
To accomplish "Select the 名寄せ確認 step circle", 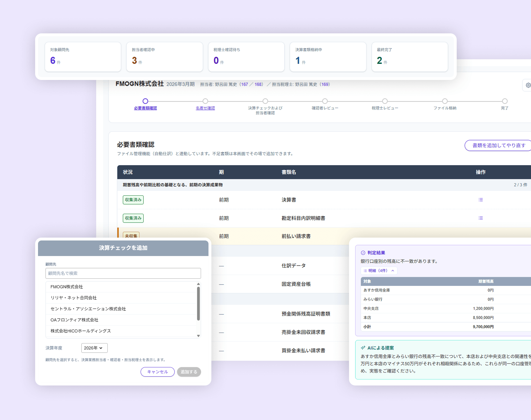I will point(205,101).
